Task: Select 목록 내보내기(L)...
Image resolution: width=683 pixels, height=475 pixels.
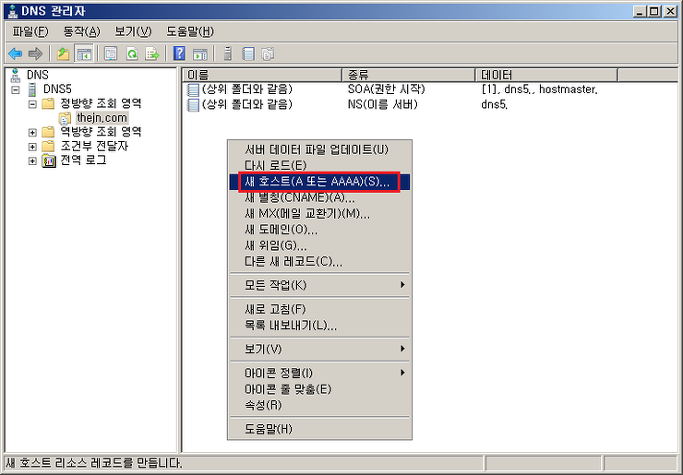Action: point(319,326)
